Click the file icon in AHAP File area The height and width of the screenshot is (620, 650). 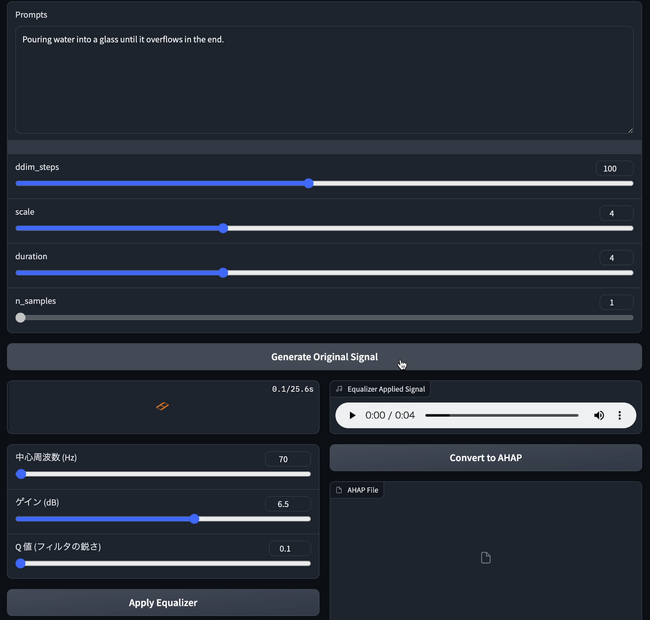(x=486, y=558)
